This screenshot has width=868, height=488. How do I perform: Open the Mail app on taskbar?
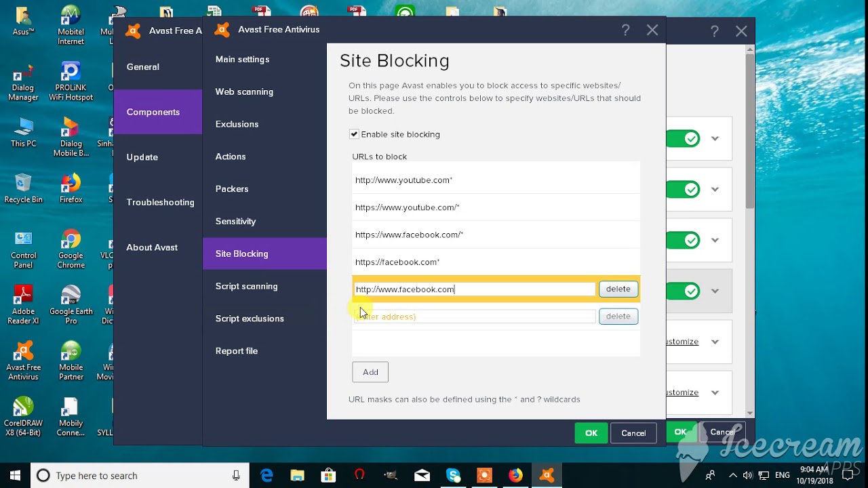click(x=422, y=475)
